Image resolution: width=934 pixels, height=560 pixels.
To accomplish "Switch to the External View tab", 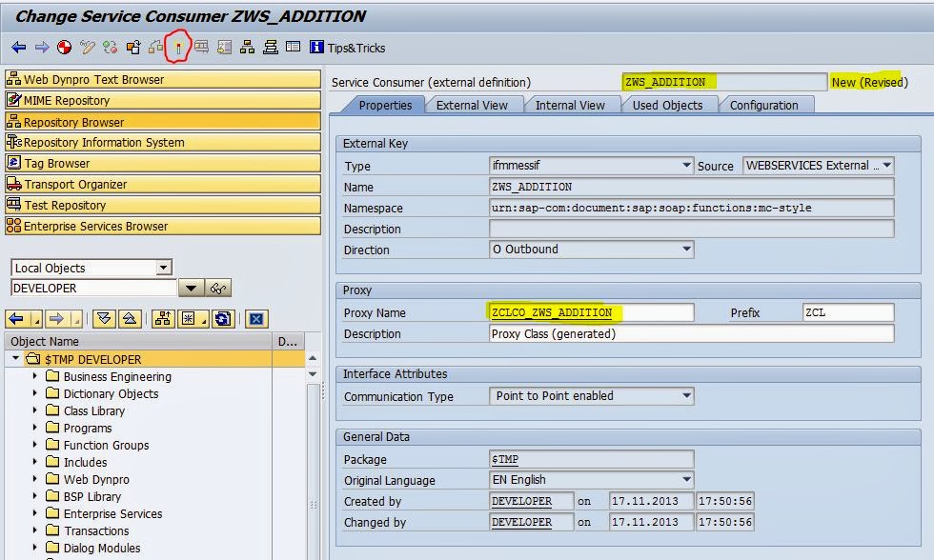I will pyautogui.click(x=474, y=106).
